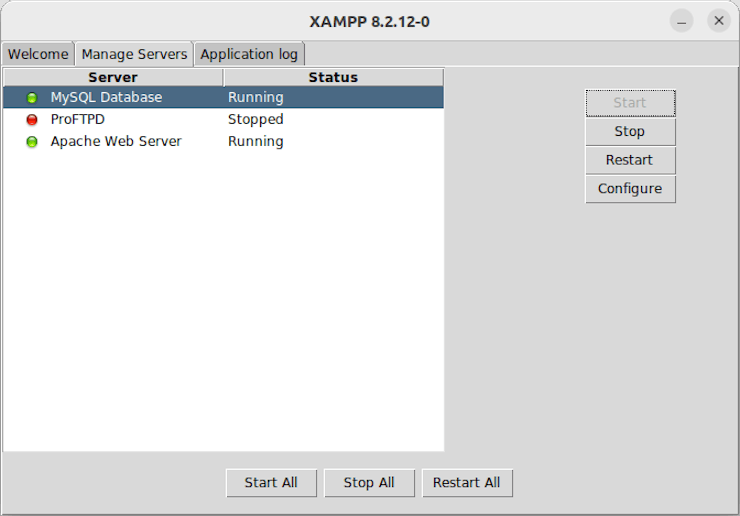Stop the selected server
This screenshot has height=516, width=740.
pyautogui.click(x=630, y=132)
